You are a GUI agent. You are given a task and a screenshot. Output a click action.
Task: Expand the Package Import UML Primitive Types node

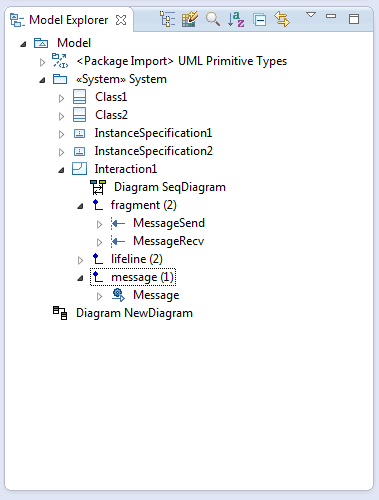click(42, 62)
